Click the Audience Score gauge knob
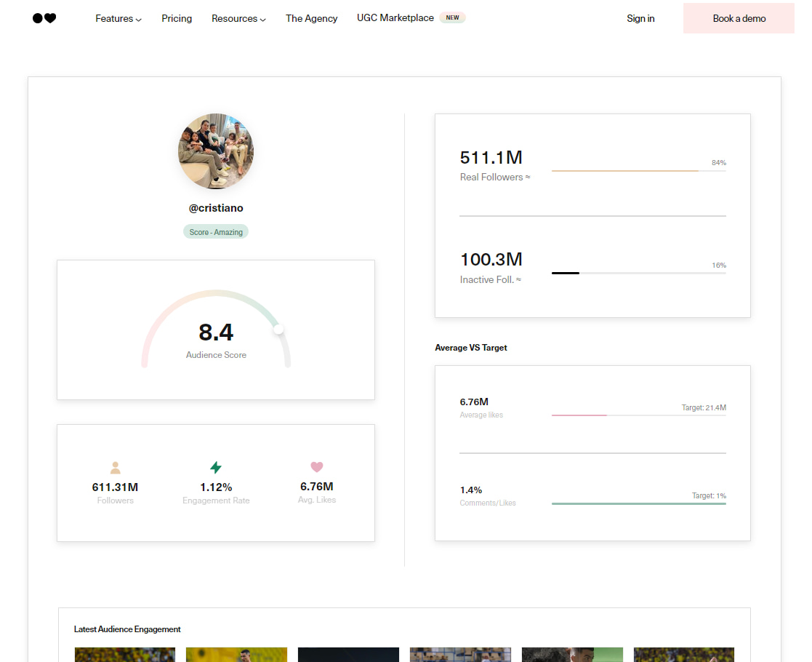This screenshot has height=662, width=812. point(278,330)
